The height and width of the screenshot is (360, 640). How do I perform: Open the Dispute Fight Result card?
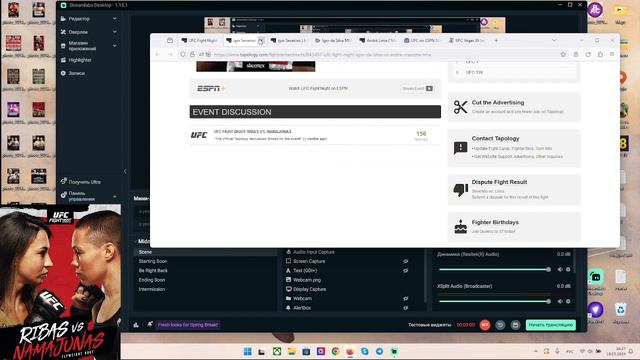(514, 189)
